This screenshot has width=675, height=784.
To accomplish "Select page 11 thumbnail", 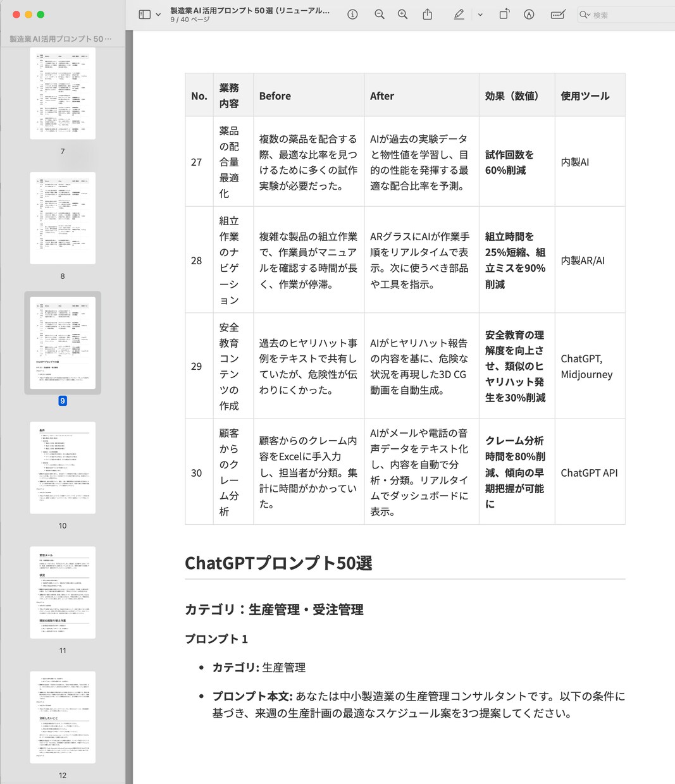I will 63,592.
